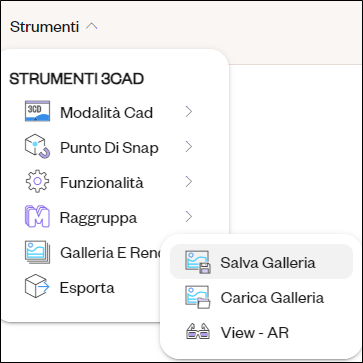Expand the Funzionalità submenu arrow
The height and width of the screenshot is (363, 363).
pyautogui.click(x=189, y=182)
